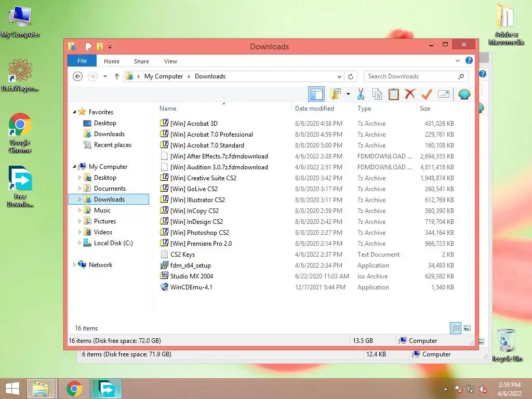Click the Classic Shell settings icon
This screenshot has height=399, width=532.
tap(464, 94)
